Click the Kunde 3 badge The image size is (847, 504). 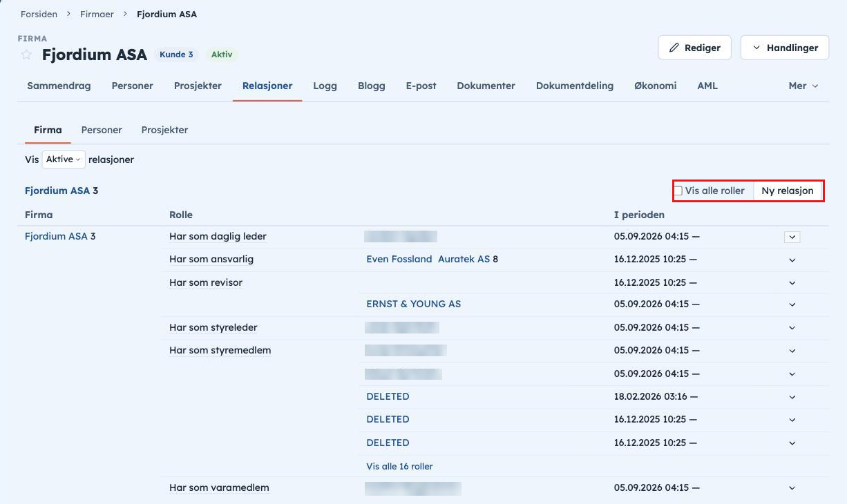177,54
